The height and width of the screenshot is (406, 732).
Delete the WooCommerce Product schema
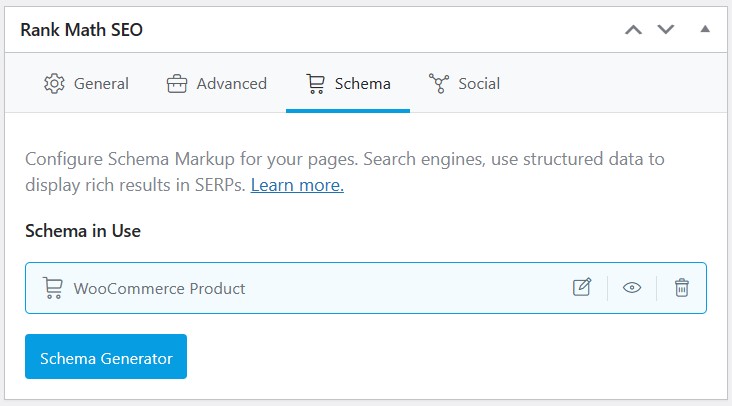coord(682,287)
